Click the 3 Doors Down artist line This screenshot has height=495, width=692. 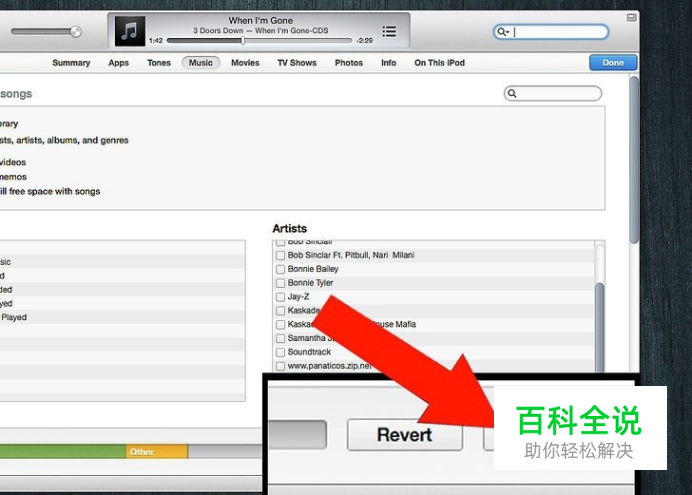coord(260,30)
